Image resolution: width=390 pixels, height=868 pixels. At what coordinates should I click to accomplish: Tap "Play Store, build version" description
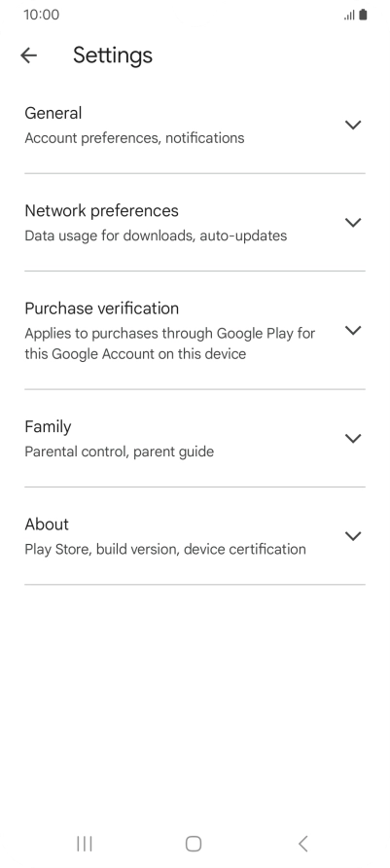coord(102,549)
